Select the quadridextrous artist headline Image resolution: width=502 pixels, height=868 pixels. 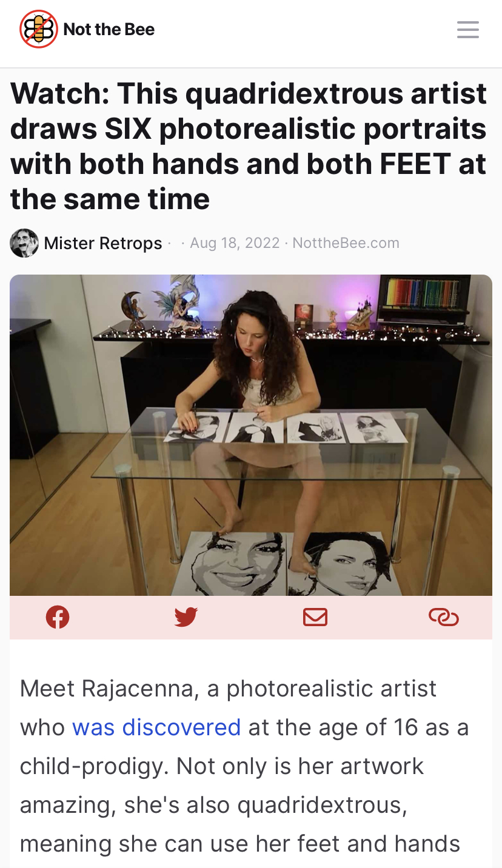pos(249,146)
